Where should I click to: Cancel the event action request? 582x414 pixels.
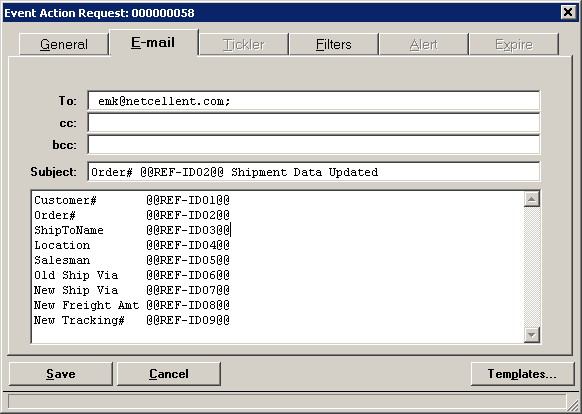click(169, 374)
